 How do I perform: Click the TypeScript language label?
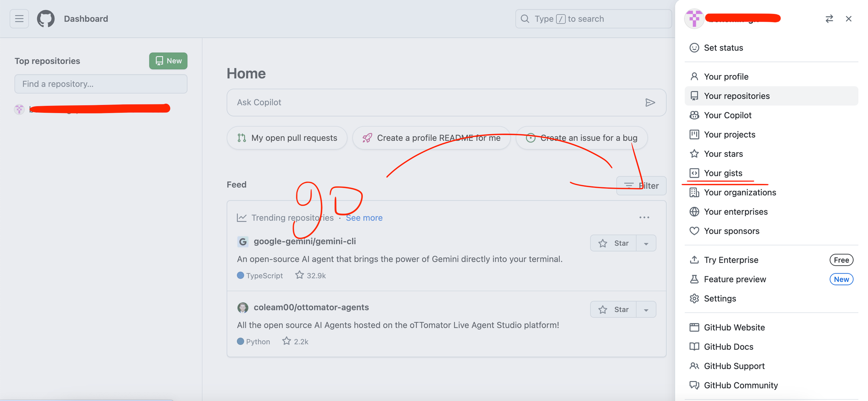pyautogui.click(x=264, y=276)
